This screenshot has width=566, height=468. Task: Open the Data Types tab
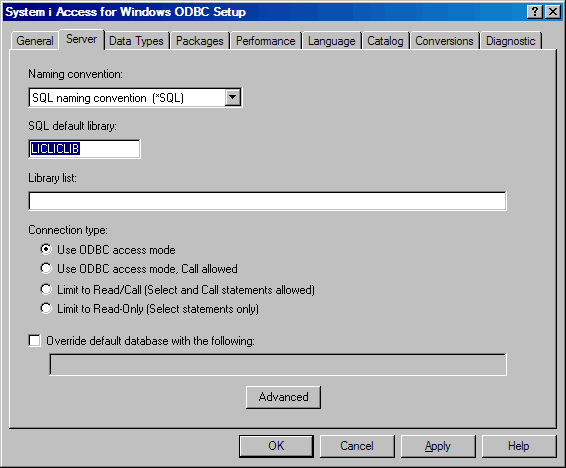coord(136,41)
